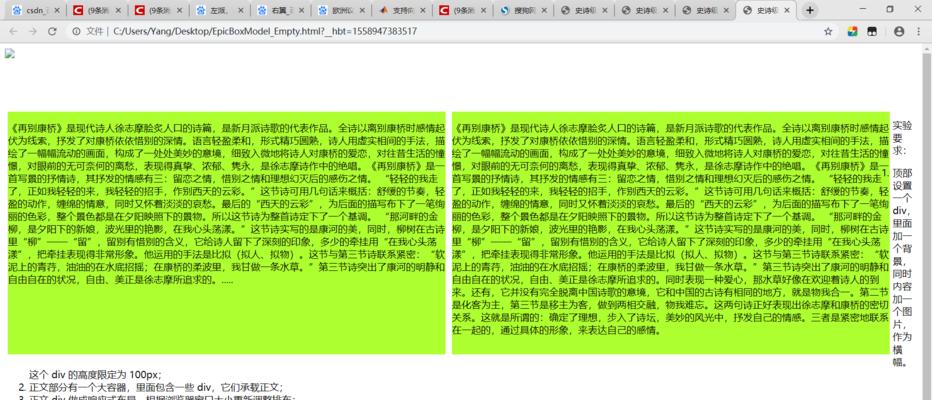
Task: Bookmark this page with the star icon
Action: pos(828,32)
